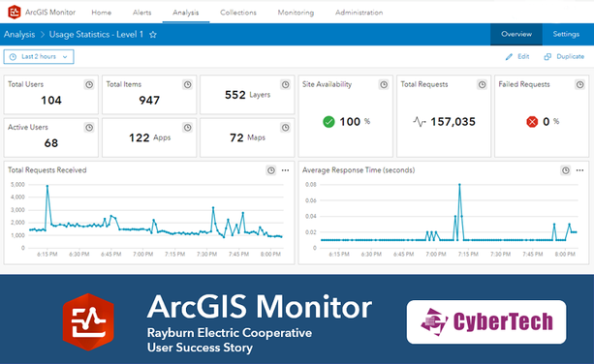Click clock icon on Active Users card

click(x=89, y=128)
